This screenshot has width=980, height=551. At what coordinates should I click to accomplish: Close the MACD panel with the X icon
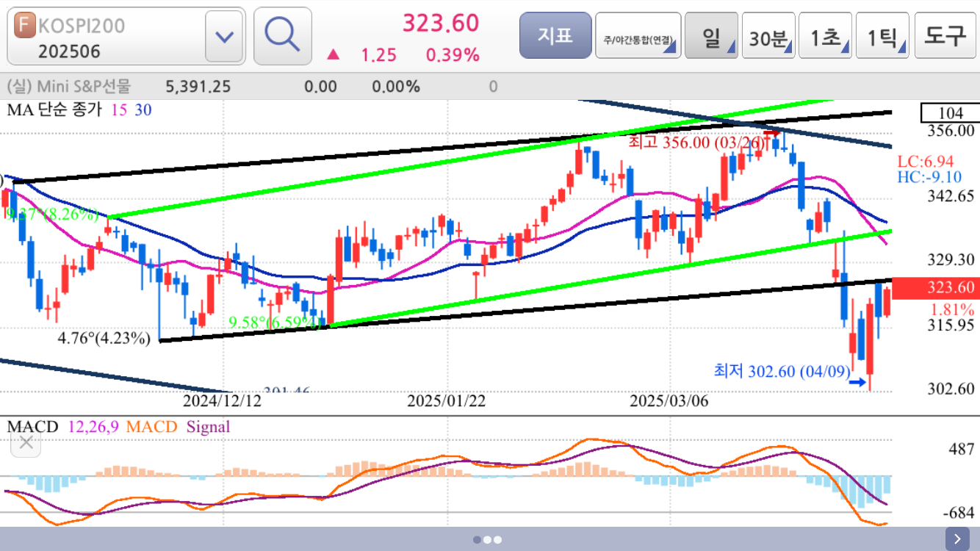click(26, 442)
